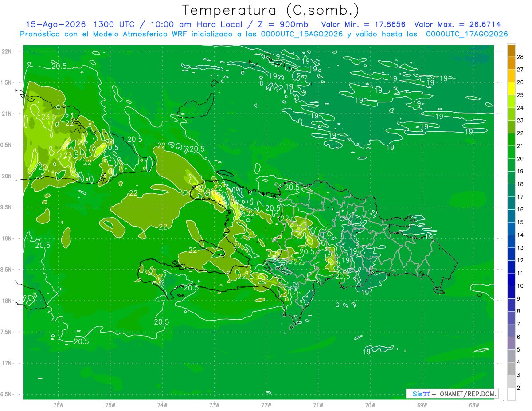Click the "73W" longitude axis label

point(214,406)
